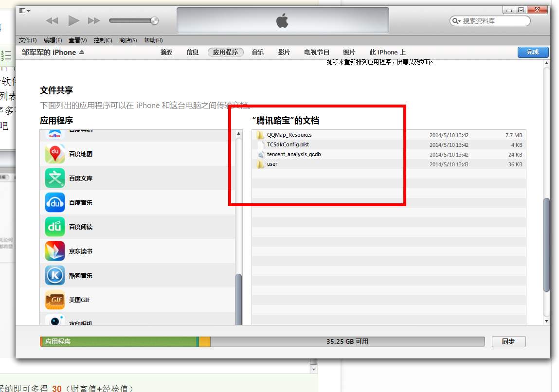Click the play button
This screenshot has width=559, height=392.
73,20
